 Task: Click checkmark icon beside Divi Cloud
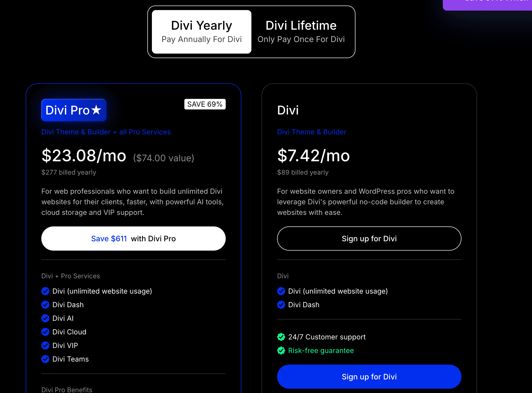tap(45, 332)
